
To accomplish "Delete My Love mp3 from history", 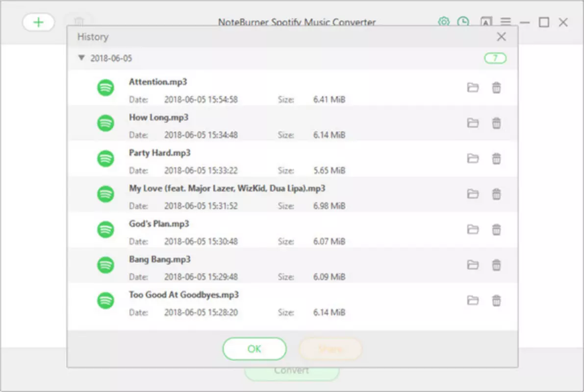I will coord(496,194).
